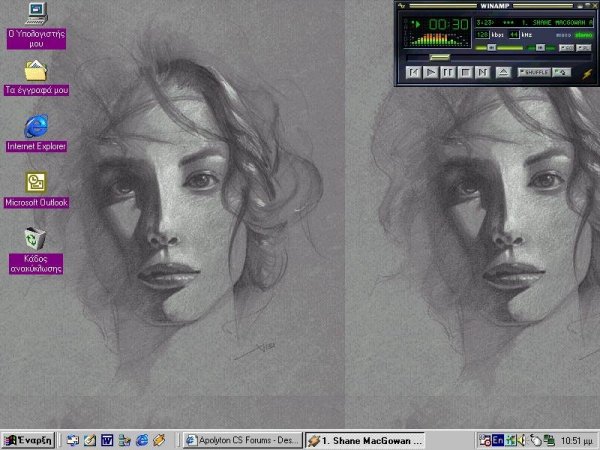This screenshot has height=450, width=600.
Task: Select the Shane MacGowan taskbar button
Action: click(x=366, y=439)
